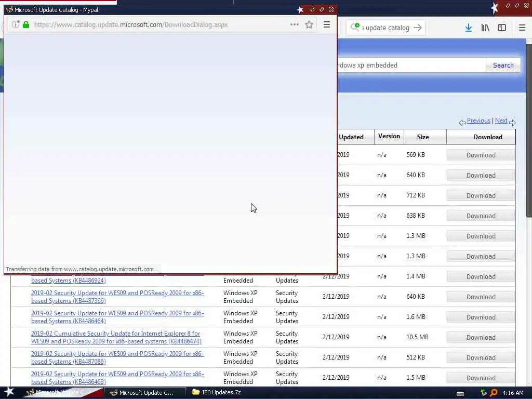The width and height of the screenshot is (532, 399).
Task: Click right arrow icon beside Next
Action: tap(512, 123)
